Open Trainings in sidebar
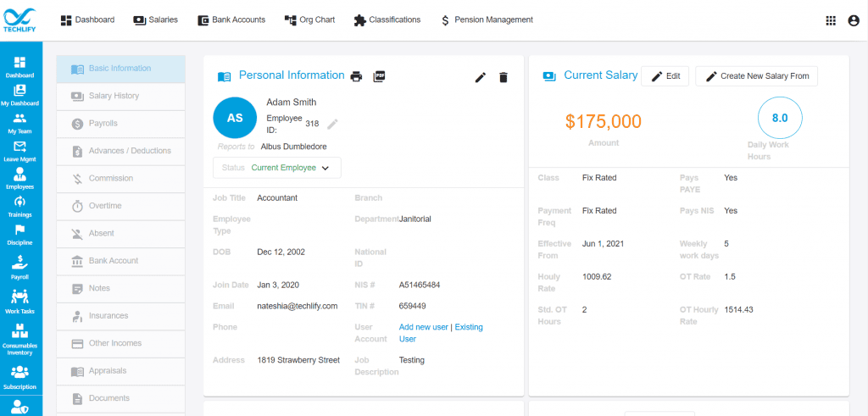This screenshot has height=416, width=868. tap(20, 207)
